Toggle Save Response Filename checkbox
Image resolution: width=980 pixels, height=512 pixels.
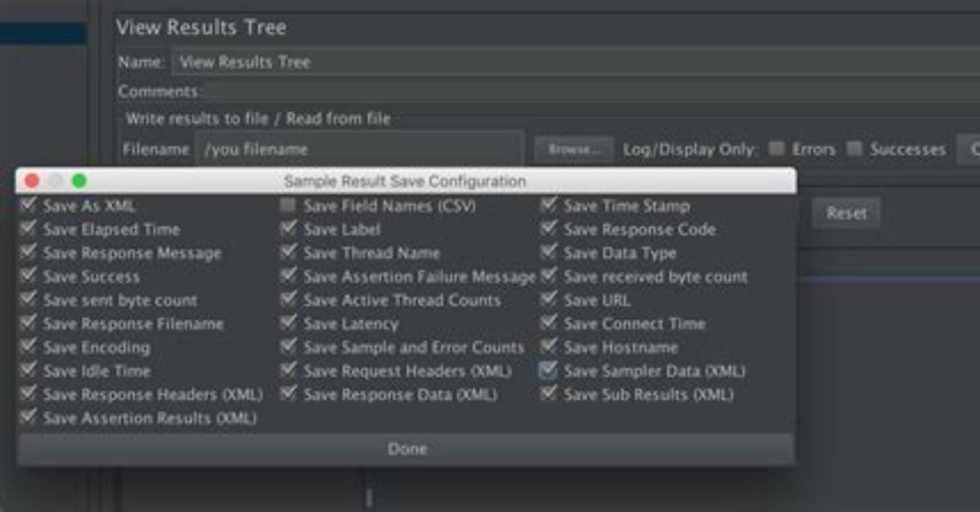pyautogui.click(x=29, y=323)
